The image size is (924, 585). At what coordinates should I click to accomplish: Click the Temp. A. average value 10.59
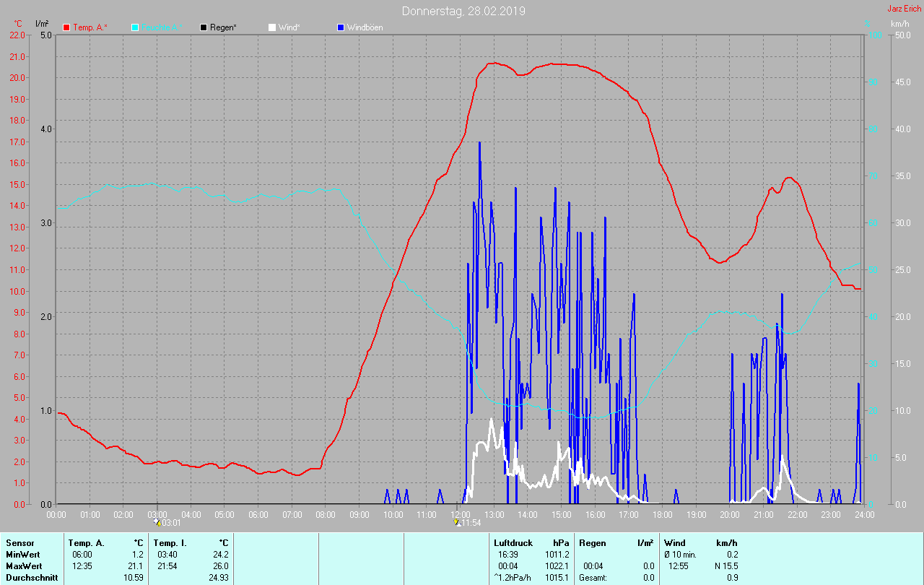tap(134, 578)
